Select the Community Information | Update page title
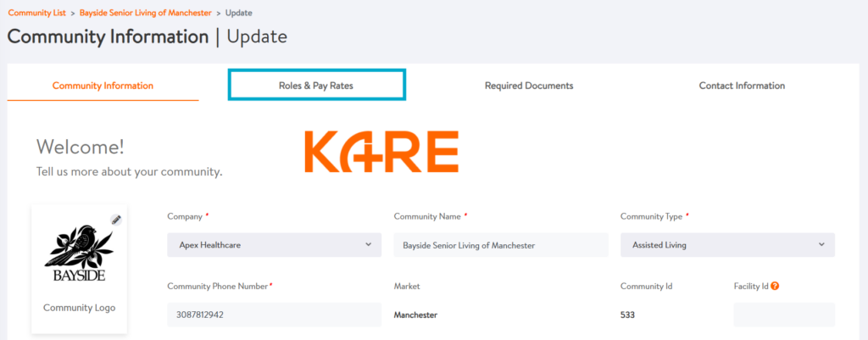 (147, 36)
